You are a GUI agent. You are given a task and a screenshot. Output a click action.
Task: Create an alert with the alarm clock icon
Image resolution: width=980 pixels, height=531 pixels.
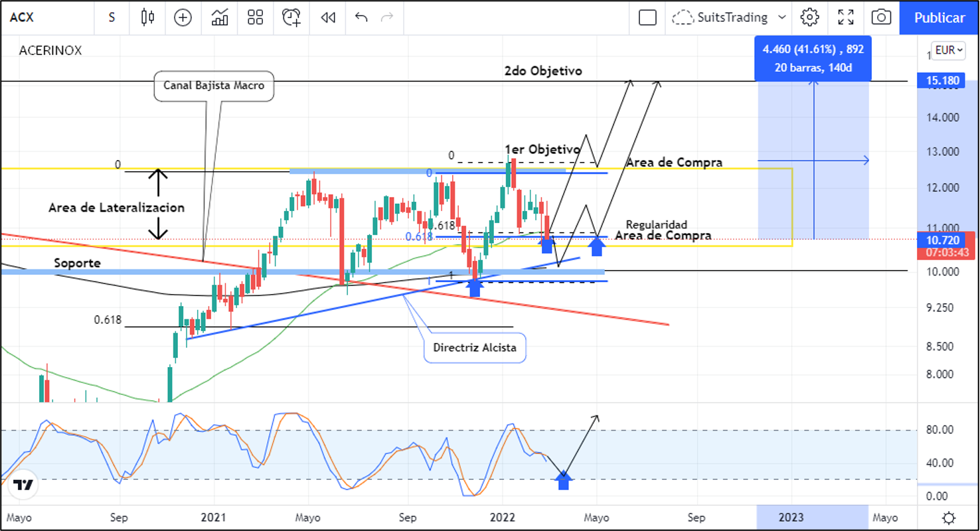[291, 18]
